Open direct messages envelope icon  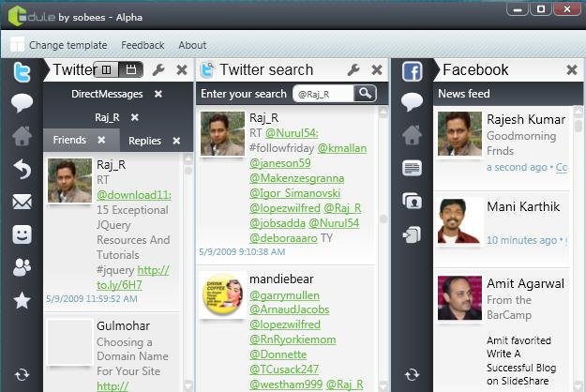[x=23, y=202]
